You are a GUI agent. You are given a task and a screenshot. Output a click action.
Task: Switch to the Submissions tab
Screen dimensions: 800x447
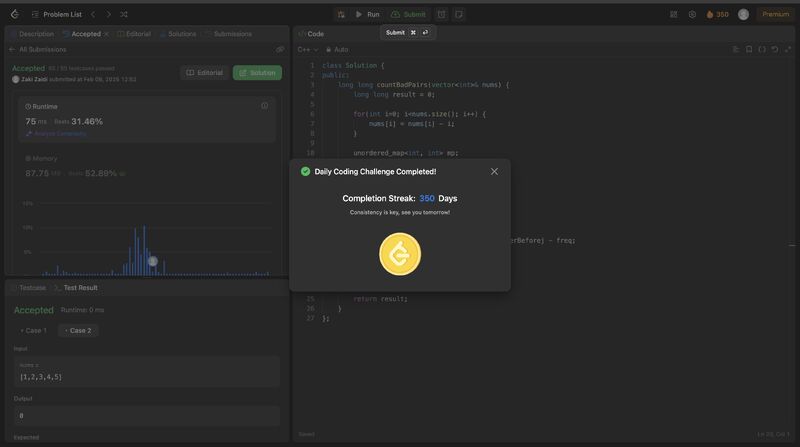tap(228, 34)
